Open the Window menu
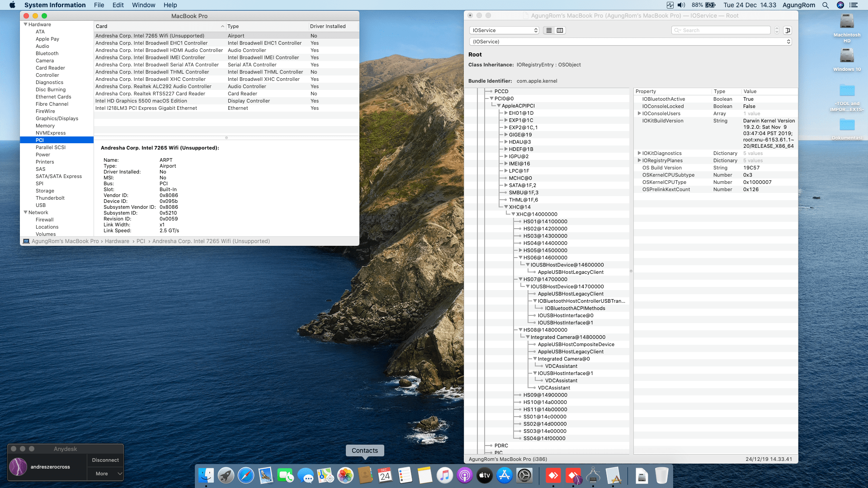The height and width of the screenshot is (488, 868). click(143, 5)
